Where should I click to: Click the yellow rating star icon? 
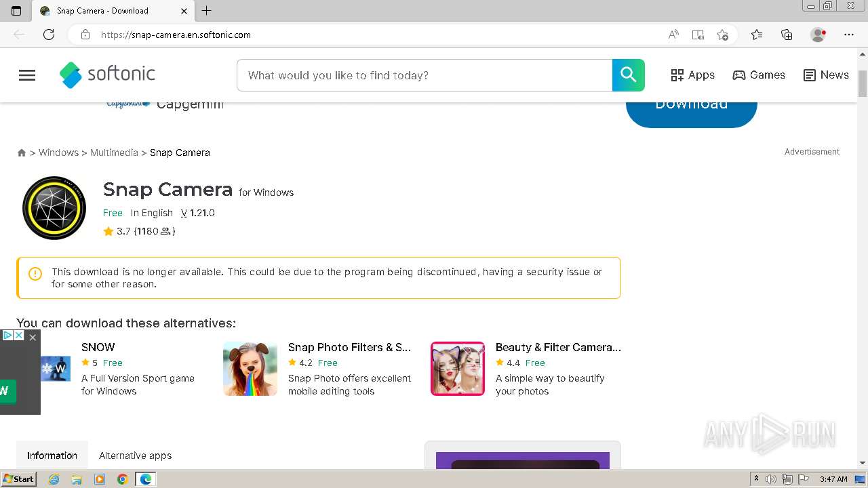coord(108,231)
